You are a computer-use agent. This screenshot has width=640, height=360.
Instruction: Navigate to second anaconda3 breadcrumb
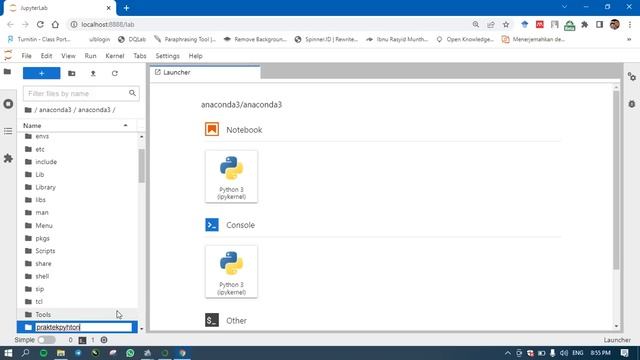click(94, 110)
